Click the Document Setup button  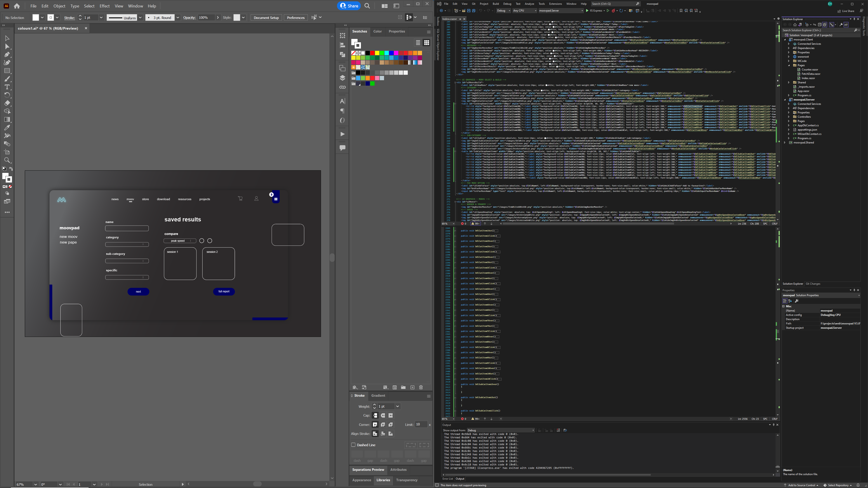pos(266,18)
